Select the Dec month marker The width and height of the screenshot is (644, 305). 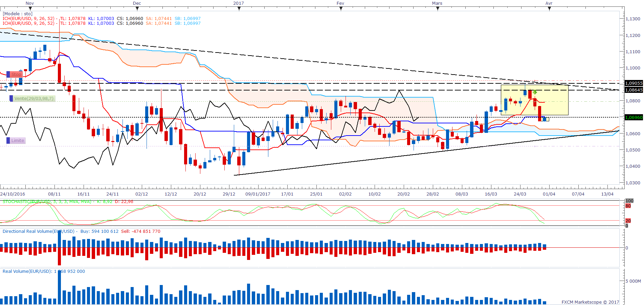[137, 3]
